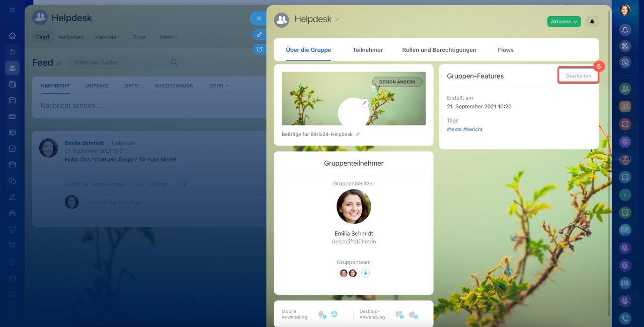Select DATEI composer tab

[132, 86]
